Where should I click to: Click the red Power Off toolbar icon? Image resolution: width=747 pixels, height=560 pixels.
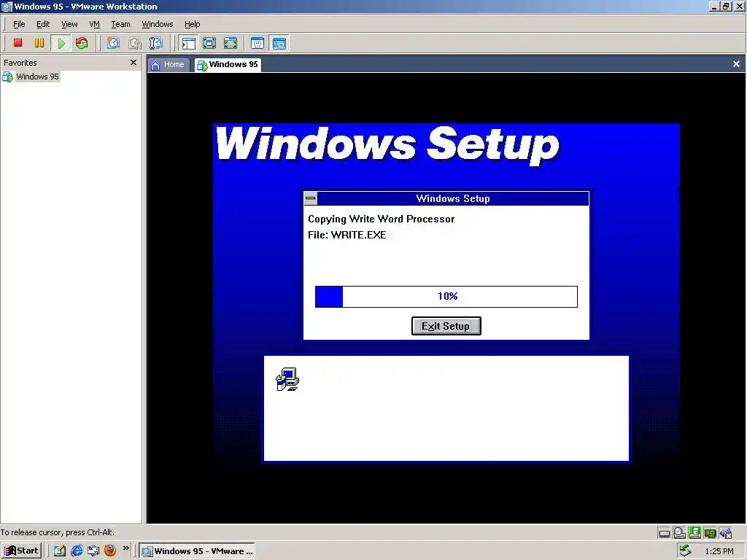coord(18,43)
